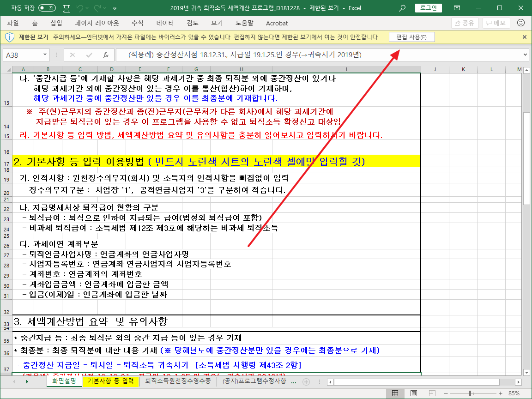Expand Customize Quick Access Toolbar menu
This screenshot has width=532, height=399.
point(115,8)
